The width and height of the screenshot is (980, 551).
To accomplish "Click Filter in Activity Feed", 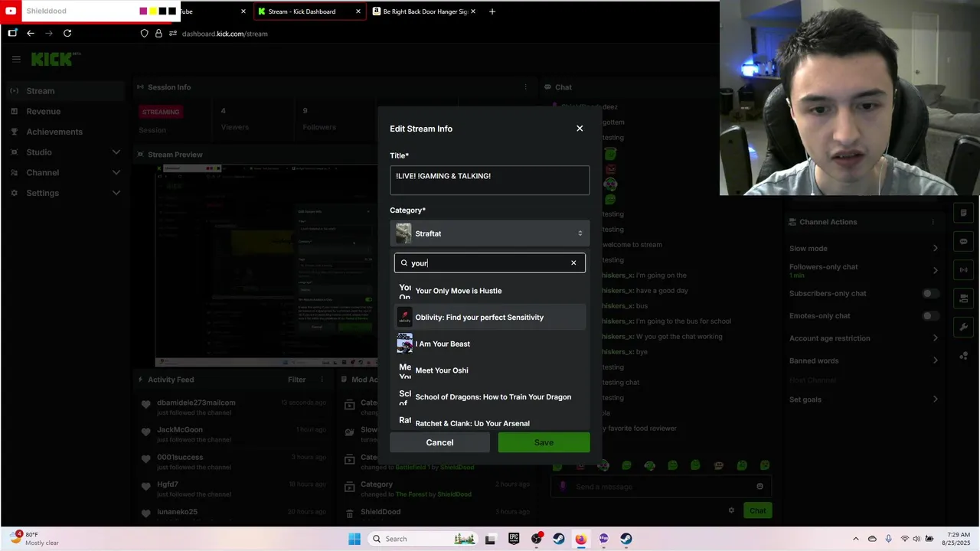I will click(296, 380).
